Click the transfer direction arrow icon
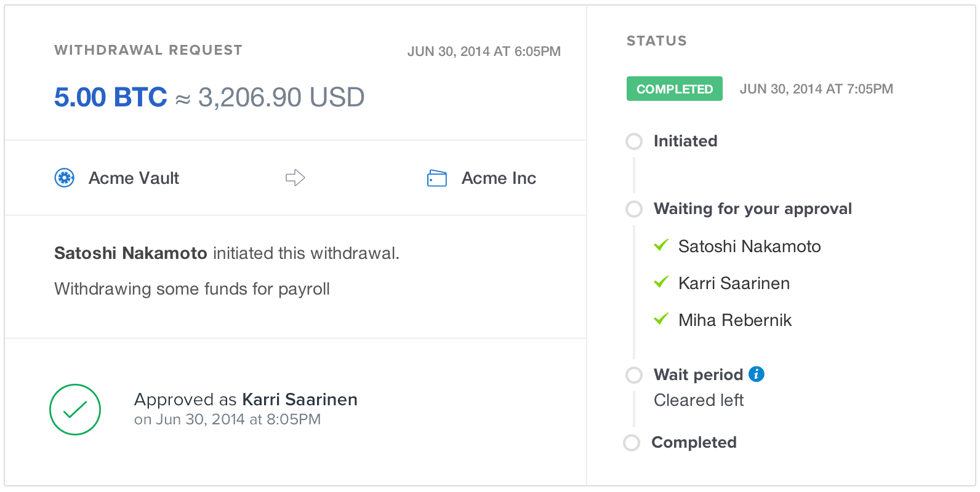The width and height of the screenshot is (980, 492). (295, 178)
